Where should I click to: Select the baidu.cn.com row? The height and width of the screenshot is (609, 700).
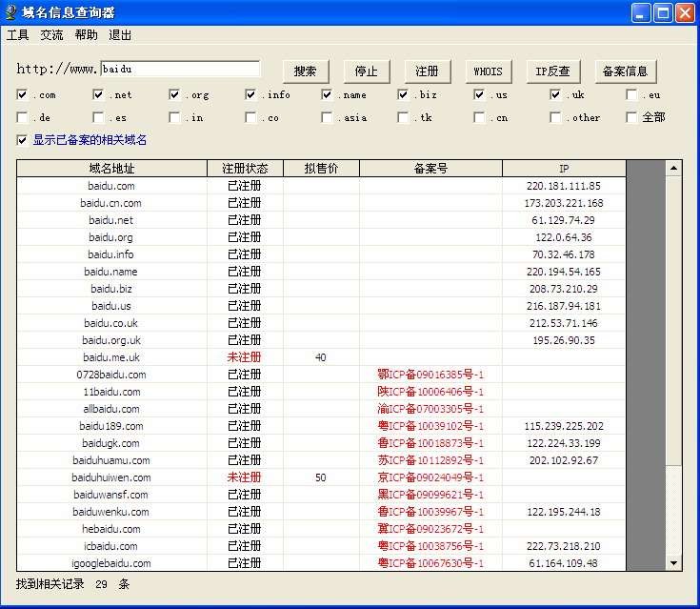(321, 203)
